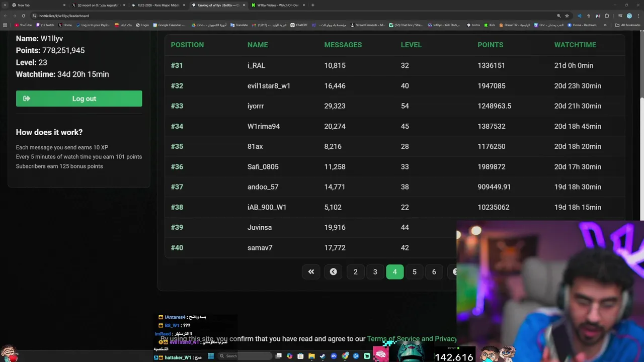Open browser extensions puzzle icon
The height and width of the screenshot is (362, 644).
point(607,16)
